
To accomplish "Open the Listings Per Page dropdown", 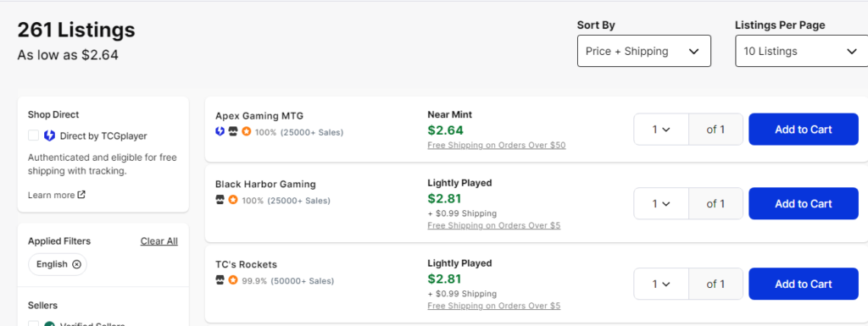I will [x=802, y=51].
